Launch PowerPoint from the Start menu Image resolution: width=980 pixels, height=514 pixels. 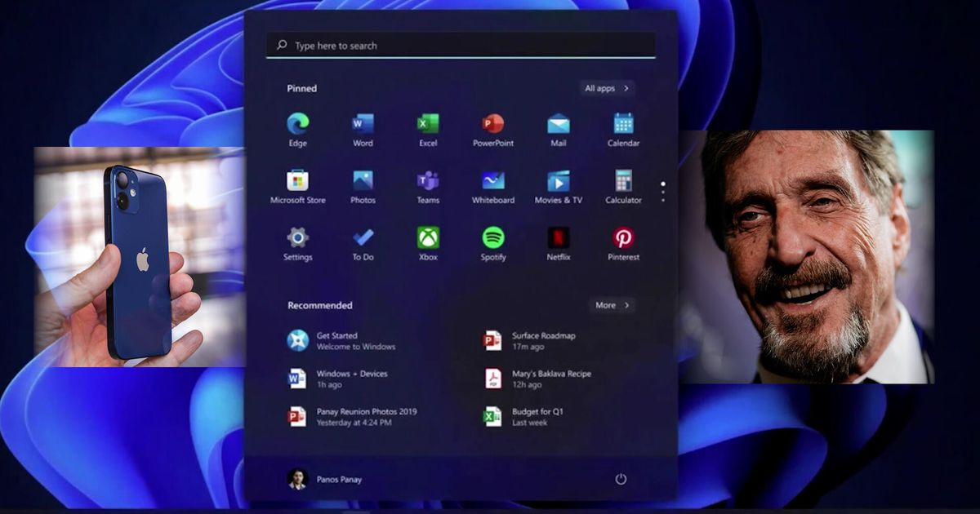point(492,124)
